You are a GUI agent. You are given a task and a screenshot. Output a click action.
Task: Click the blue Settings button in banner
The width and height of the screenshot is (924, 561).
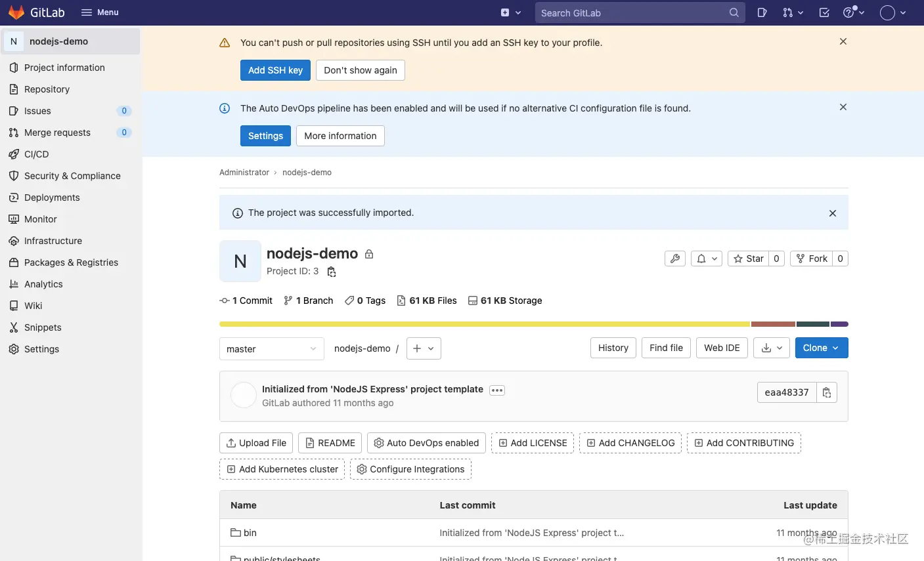pos(265,136)
